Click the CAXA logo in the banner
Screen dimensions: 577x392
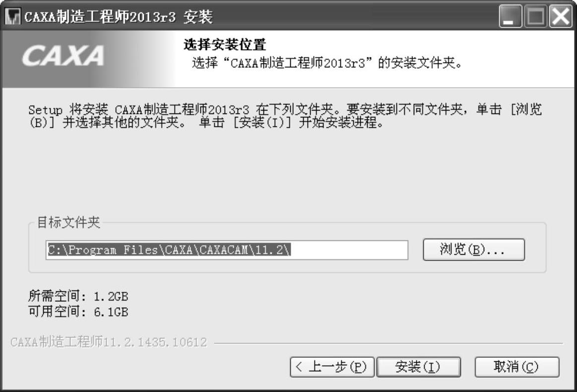point(63,56)
